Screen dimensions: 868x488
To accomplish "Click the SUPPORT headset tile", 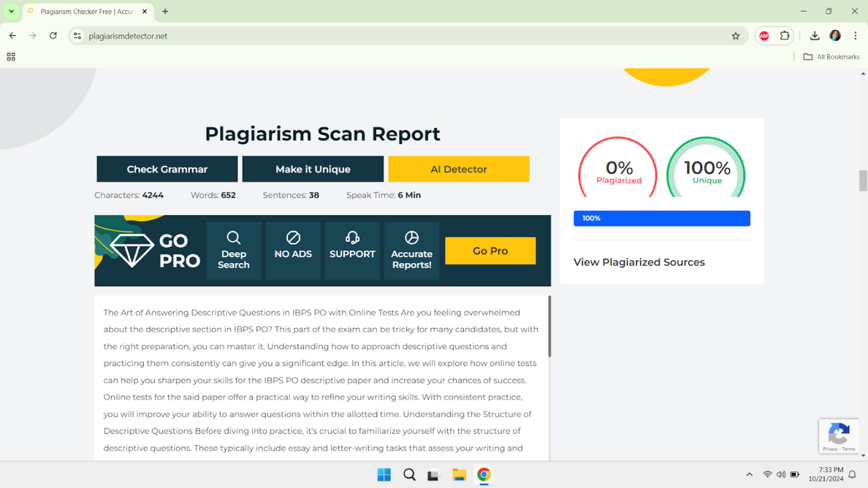I will (x=352, y=250).
